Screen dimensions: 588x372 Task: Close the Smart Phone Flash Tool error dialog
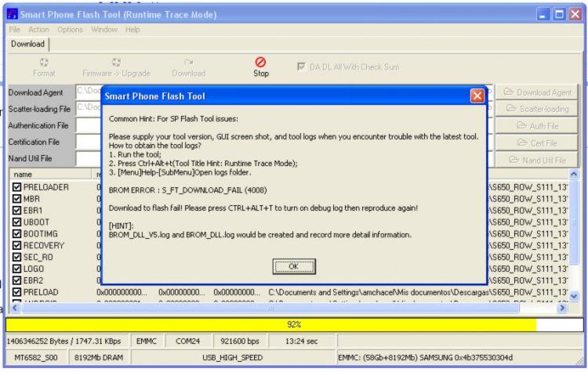pyautogui.click(x=477, y=96)
